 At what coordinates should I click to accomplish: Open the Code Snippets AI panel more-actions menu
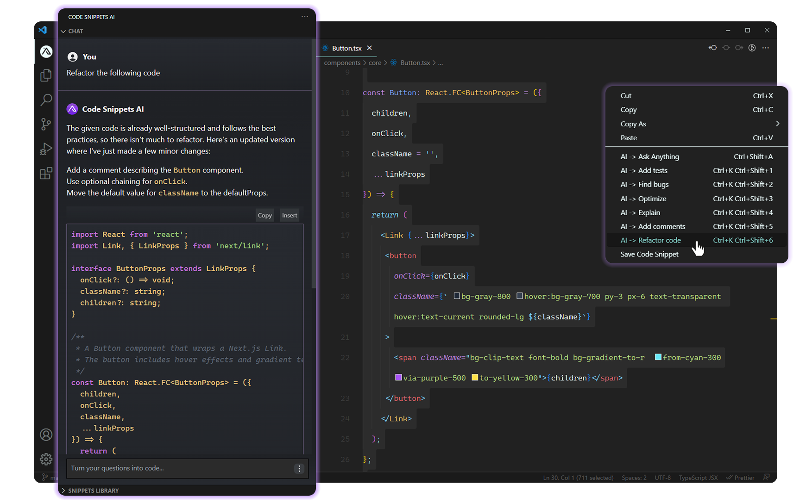coord(304,17)
